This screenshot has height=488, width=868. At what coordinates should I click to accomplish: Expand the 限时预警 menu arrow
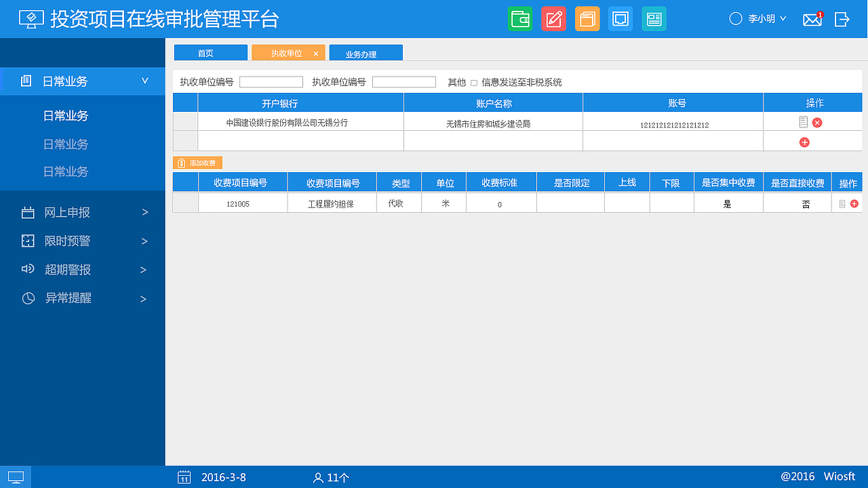[x=144, y=241]
